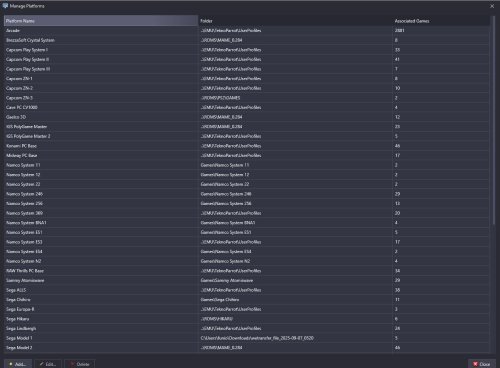Click the Sega Model 1 games count
The image size is (500, 368).
point(396,338)
